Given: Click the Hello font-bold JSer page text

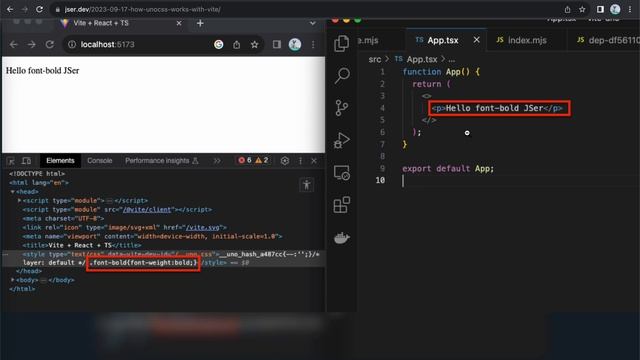Looking at the screenshot, I should click(42, 71).
